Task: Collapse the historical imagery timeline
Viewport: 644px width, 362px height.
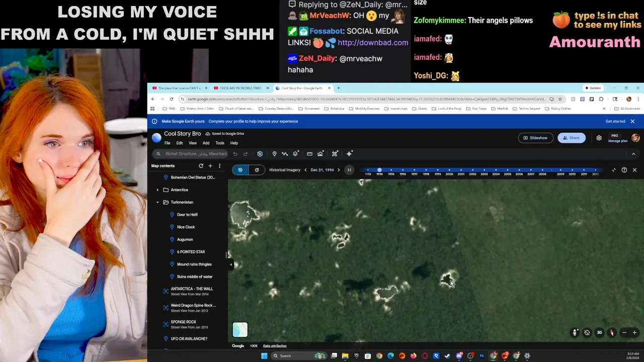Action: coord(614,170)
